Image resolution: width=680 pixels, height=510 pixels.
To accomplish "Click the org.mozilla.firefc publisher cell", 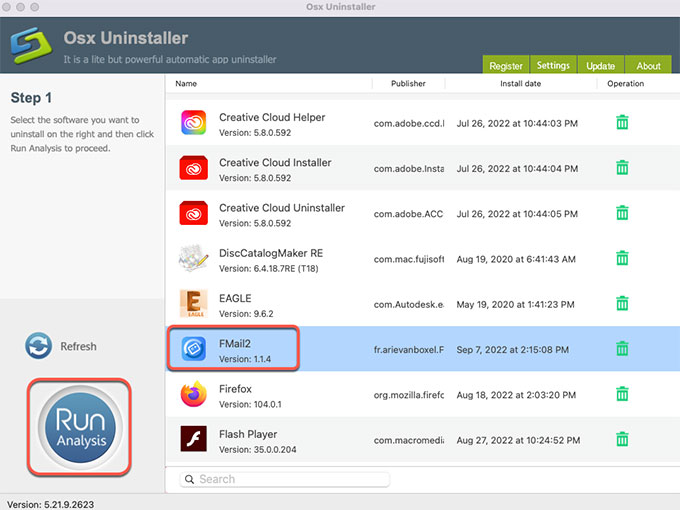I will [x=409, y=395].
